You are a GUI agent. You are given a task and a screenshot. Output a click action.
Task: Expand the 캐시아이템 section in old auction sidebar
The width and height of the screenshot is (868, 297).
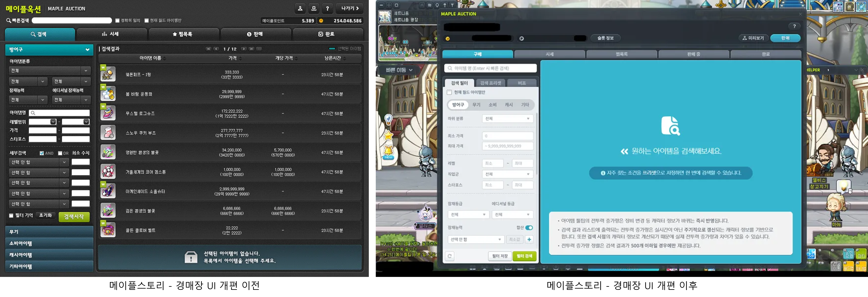pyautogui.click(x=50, y=255)
